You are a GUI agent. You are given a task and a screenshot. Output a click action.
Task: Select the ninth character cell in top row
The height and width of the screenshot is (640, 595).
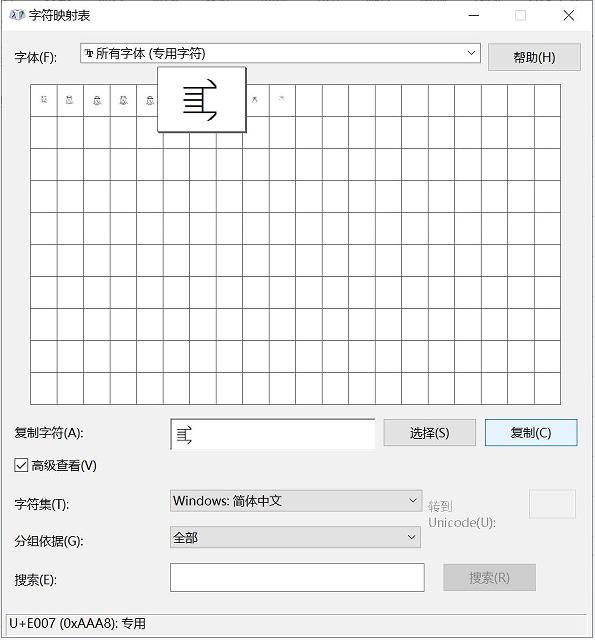pyautogui.click(x=256, y=100)
